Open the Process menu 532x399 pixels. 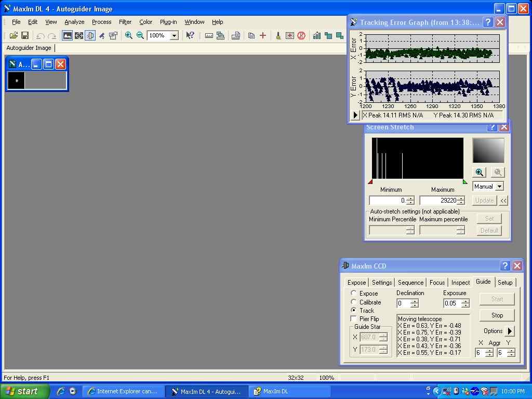click(x=102, y=22)
